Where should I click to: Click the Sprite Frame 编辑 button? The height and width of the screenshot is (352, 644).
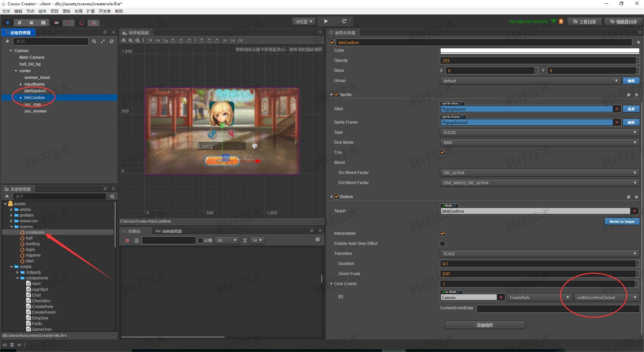tap(631, 122)
